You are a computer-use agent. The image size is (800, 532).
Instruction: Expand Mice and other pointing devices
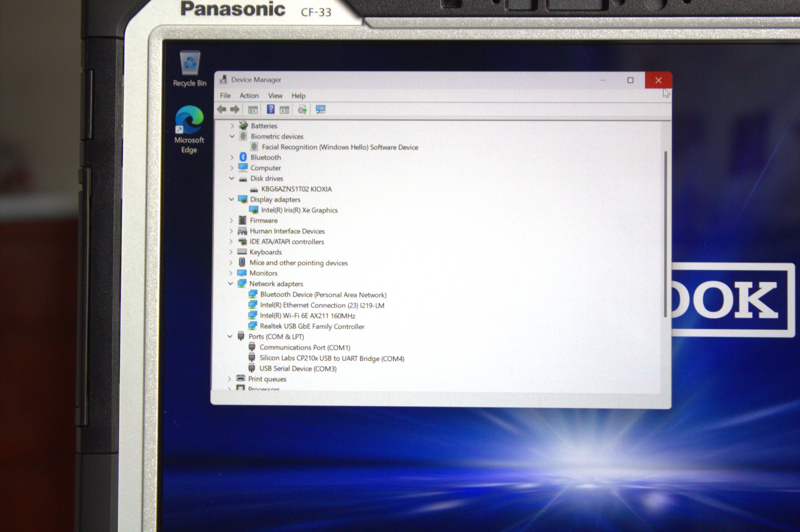(x=230, y=262)
